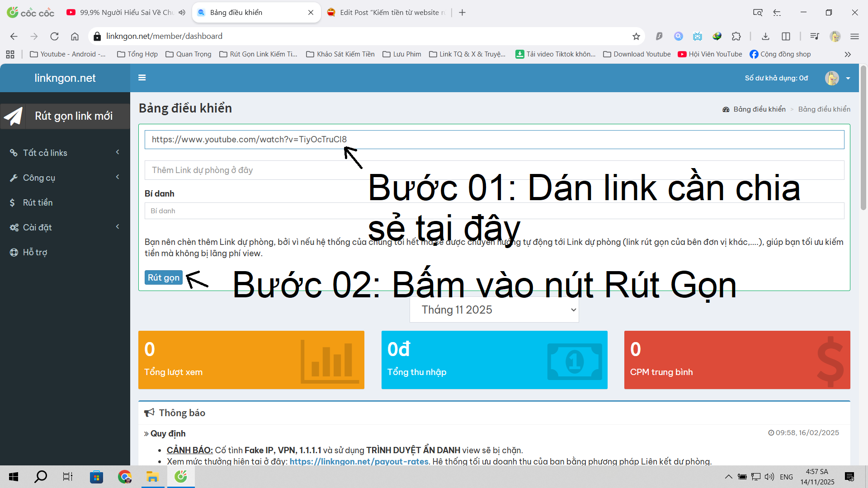Click the downloads arrow icon in toolbar

765,37
